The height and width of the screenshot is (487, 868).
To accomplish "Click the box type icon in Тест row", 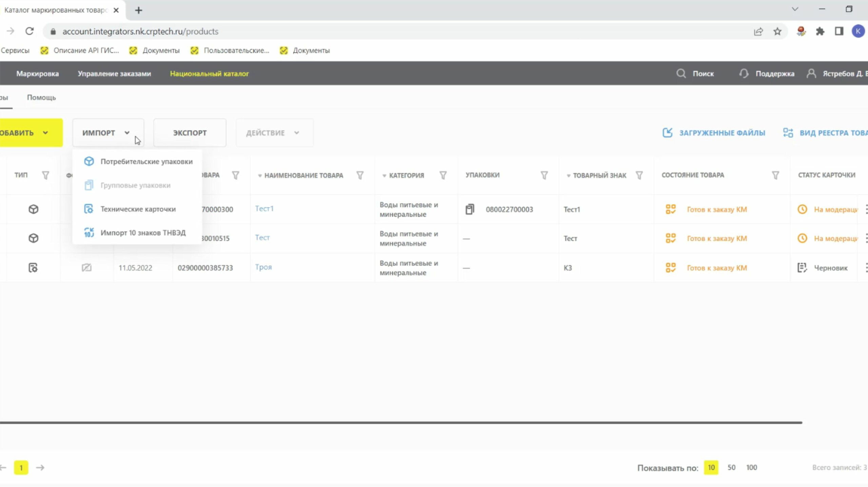I will tap(33, 238).
